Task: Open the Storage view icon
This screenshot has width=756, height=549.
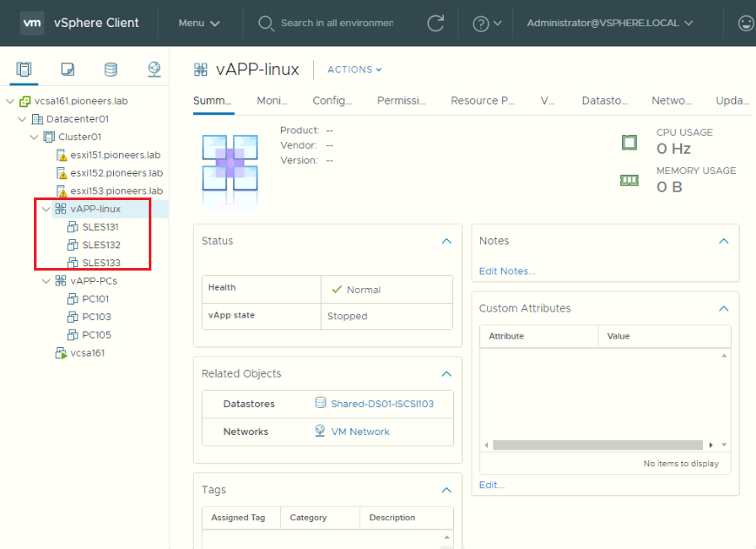Action: coord(110,70)
